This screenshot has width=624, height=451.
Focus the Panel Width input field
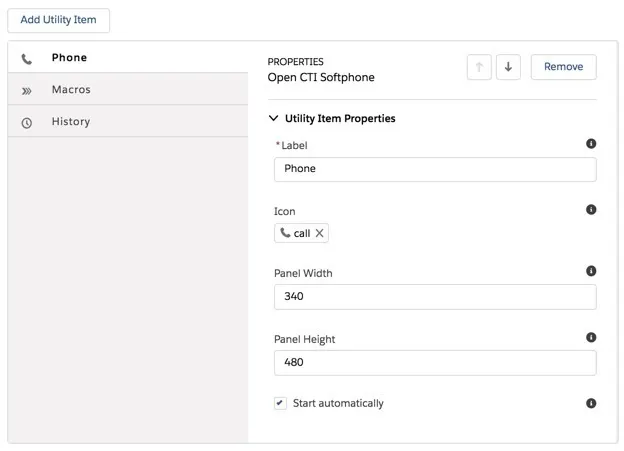(x=435, y=297)
